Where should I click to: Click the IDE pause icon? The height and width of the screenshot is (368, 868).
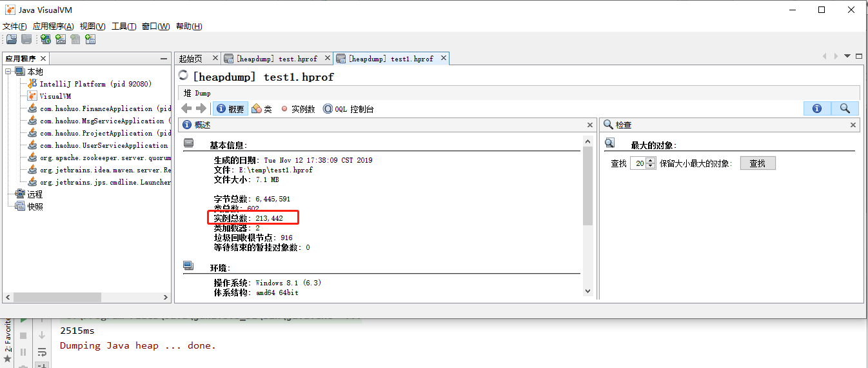(x=24, y=352)
